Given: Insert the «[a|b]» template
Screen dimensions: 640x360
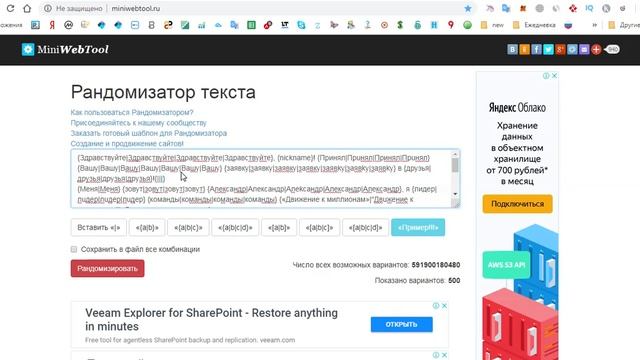Looking at the screenshot, I should point(279,227).
